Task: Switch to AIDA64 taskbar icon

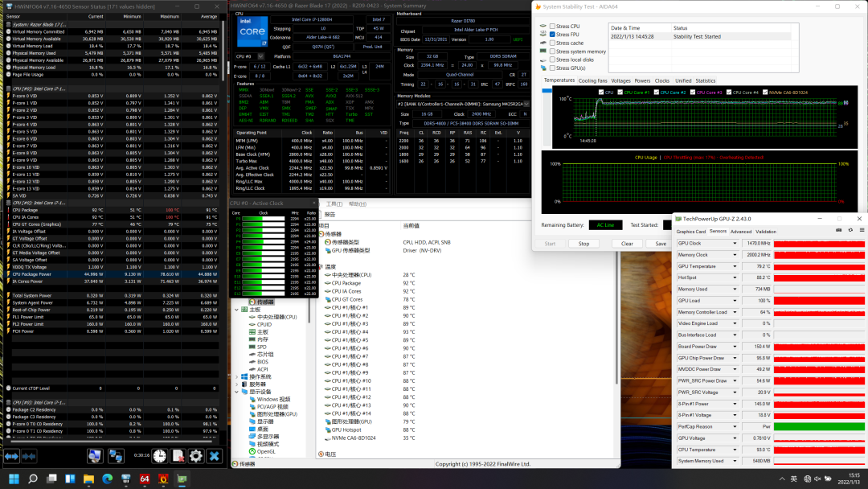Action: tap(145, 479)
